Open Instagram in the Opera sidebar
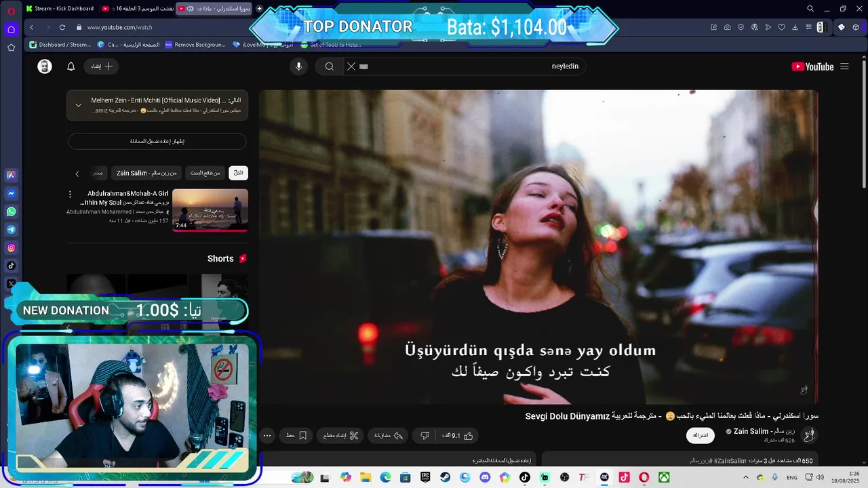The image size is (868, 488). click(11, 248)
